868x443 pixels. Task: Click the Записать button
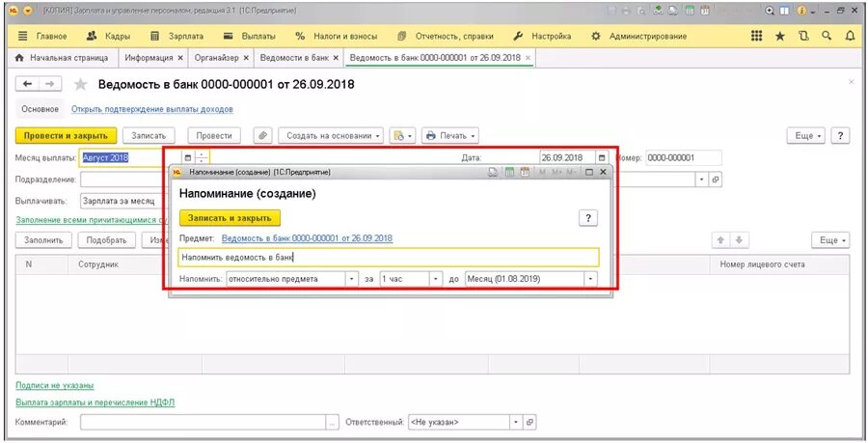tap(149, 136)
